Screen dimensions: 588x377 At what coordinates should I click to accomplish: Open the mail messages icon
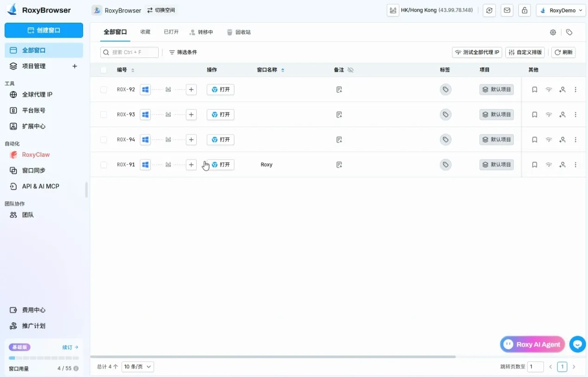click(507, 10)
